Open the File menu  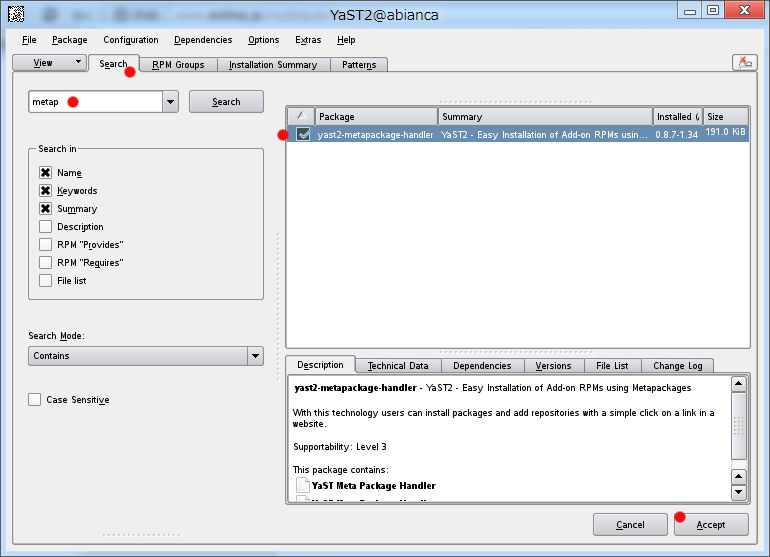(29, 40)
